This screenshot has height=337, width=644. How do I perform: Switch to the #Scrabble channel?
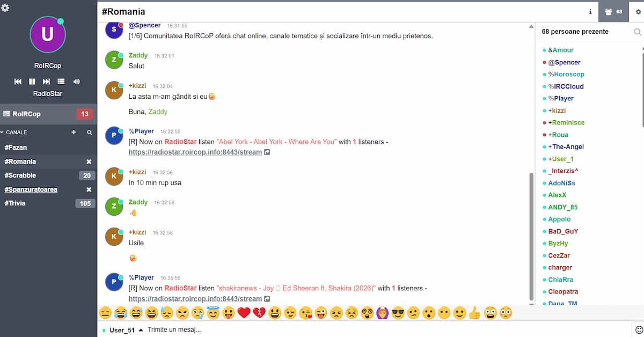pyautogui.click(x=48, y=175)
